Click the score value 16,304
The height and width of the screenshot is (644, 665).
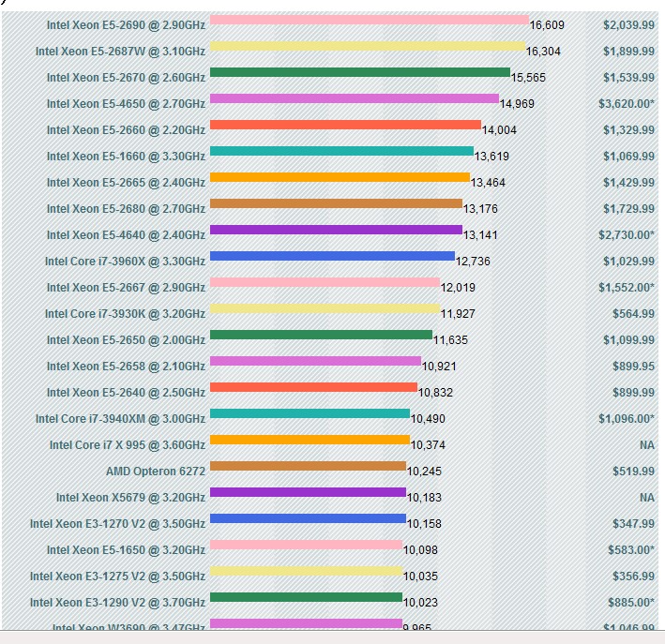click(x=543, y=52)
